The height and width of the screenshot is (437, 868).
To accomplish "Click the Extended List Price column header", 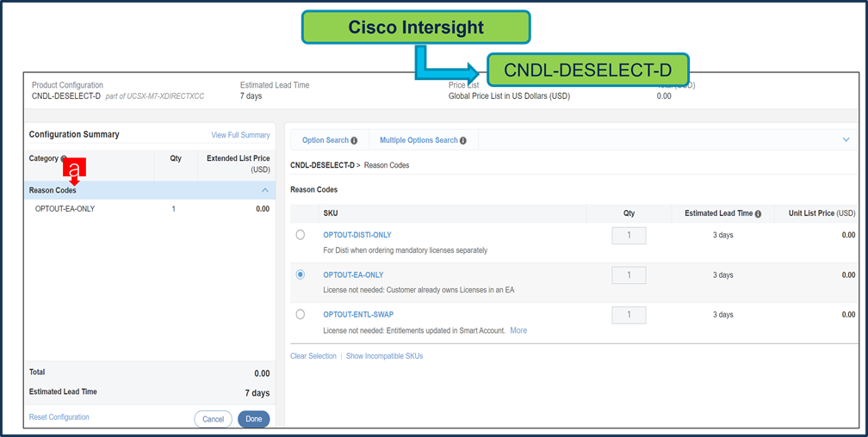I will coord(238,163).
